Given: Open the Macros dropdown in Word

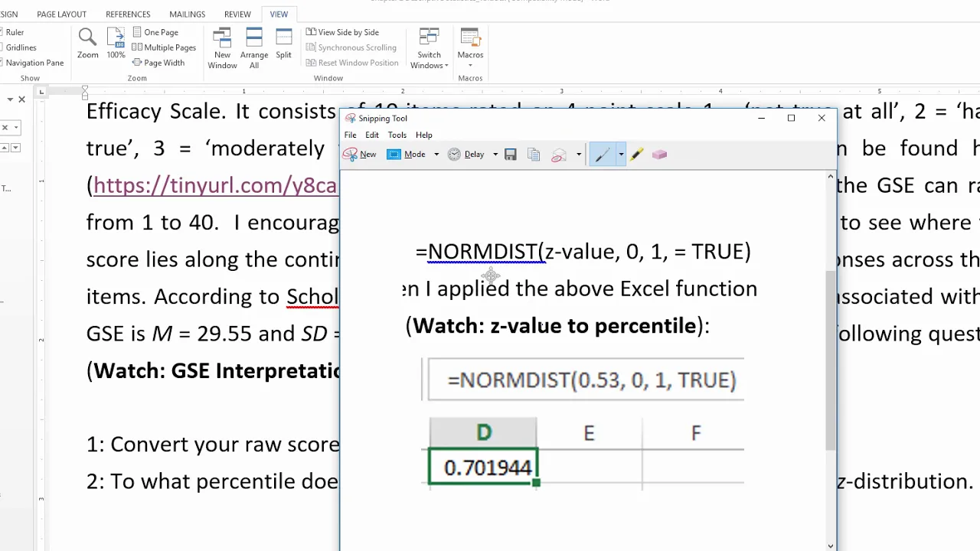Looking at the screenshot, I should pos(470,49).
